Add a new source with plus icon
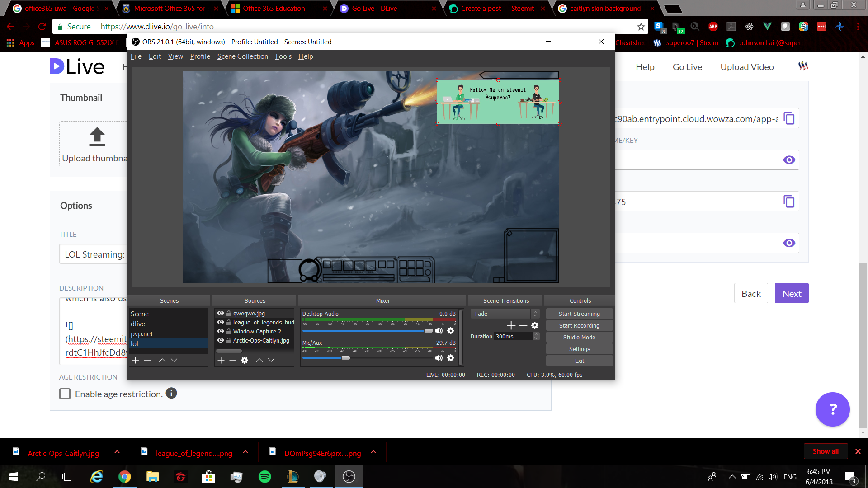Image resolution: width=868 pixels, height=488 pixels. coord(221,360)
